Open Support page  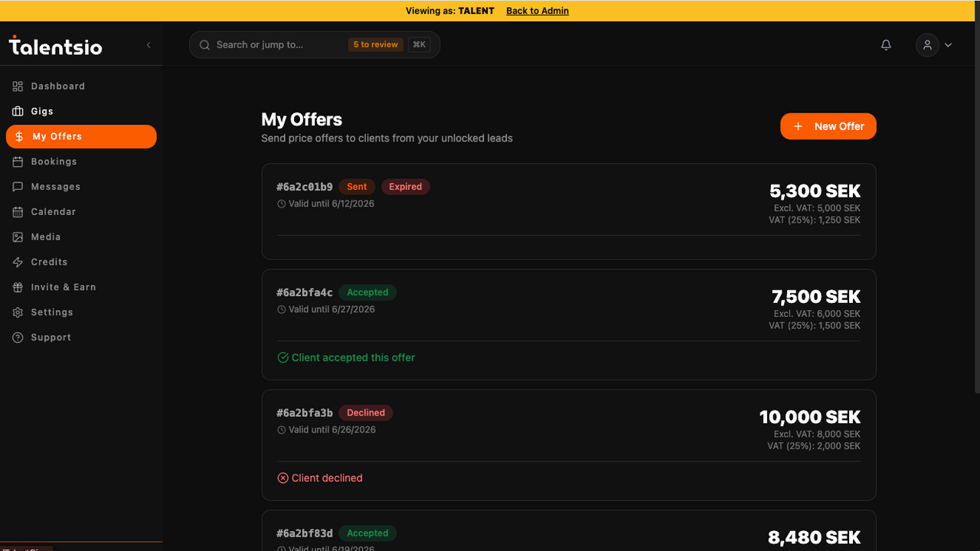[x=81, y=337]
